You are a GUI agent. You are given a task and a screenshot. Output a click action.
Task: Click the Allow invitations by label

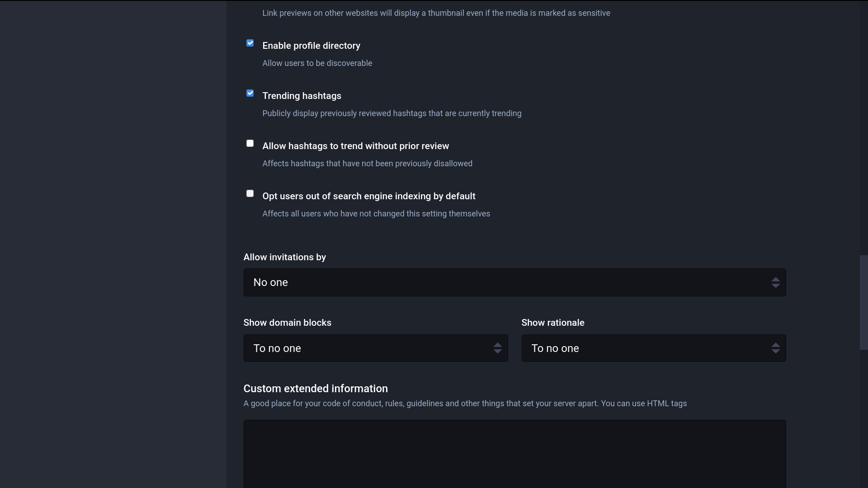point(284,257)
